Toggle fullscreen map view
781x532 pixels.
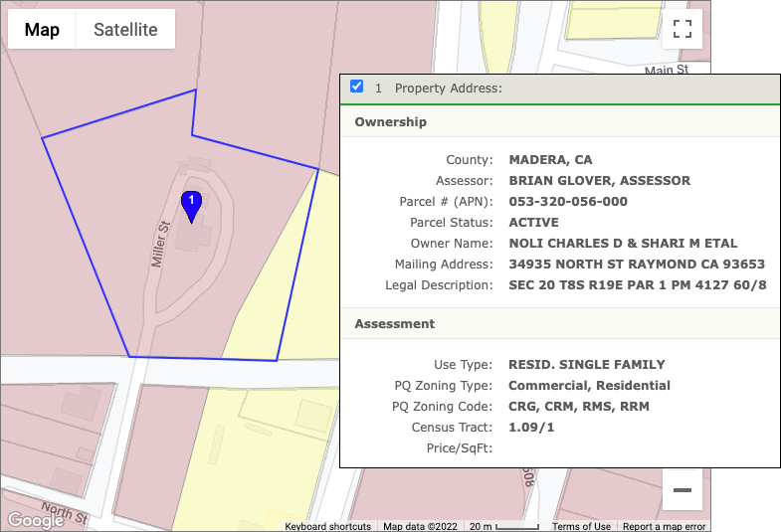pos(683,29)
